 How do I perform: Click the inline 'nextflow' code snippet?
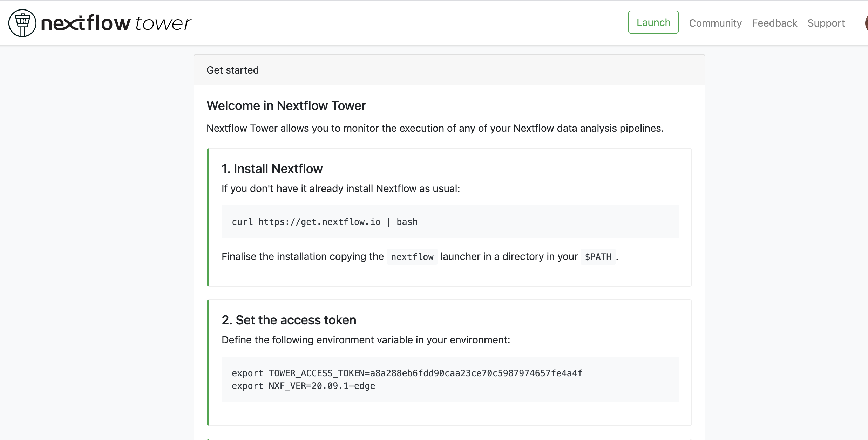pyautogui.click(x=412, y=257)
